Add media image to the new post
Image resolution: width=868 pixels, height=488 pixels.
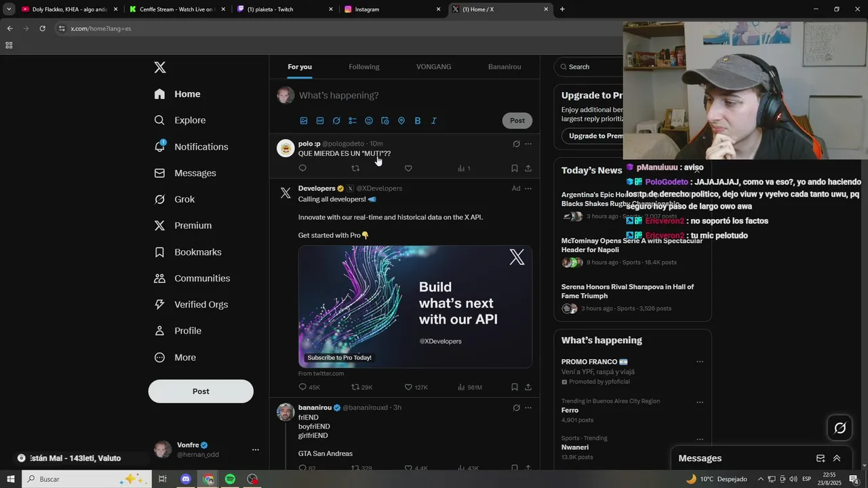[304, 121]
